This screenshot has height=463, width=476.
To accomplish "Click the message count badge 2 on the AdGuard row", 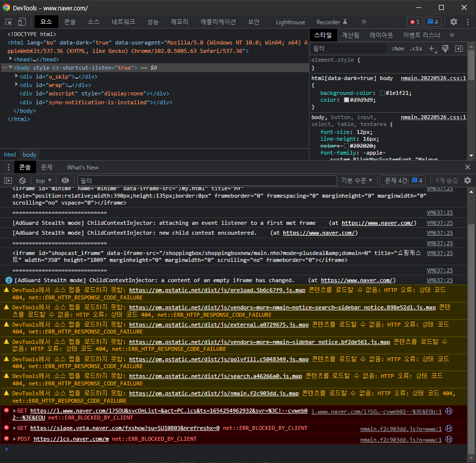I will click(x=9, y=280).
